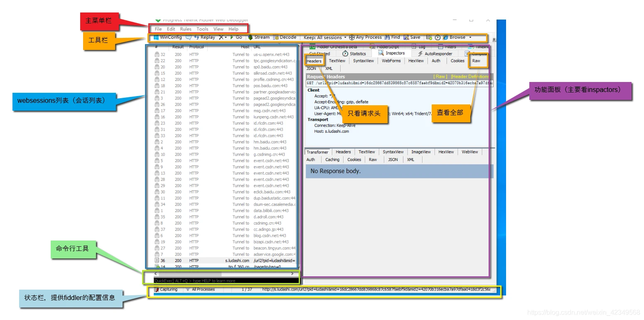Save sessions using toolbar Save
Image resolution: width=644 pixels, height=320 pixels.
pos(412,37)
